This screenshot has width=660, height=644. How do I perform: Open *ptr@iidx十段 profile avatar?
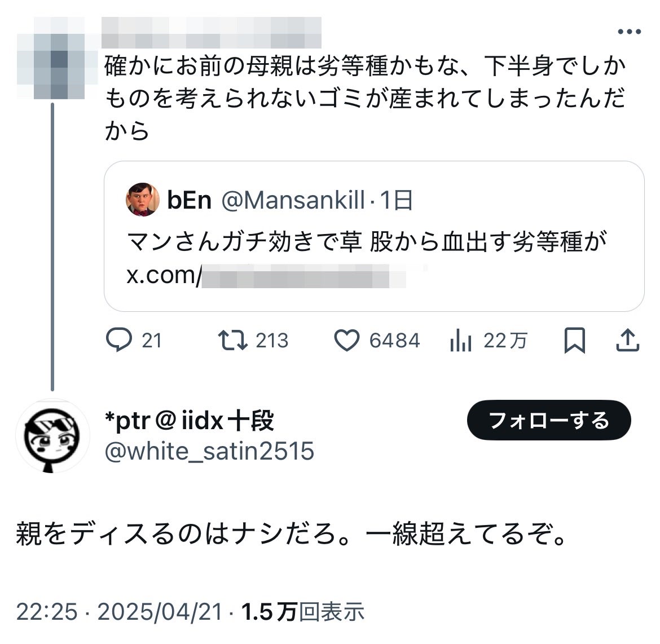pos(52,436)
